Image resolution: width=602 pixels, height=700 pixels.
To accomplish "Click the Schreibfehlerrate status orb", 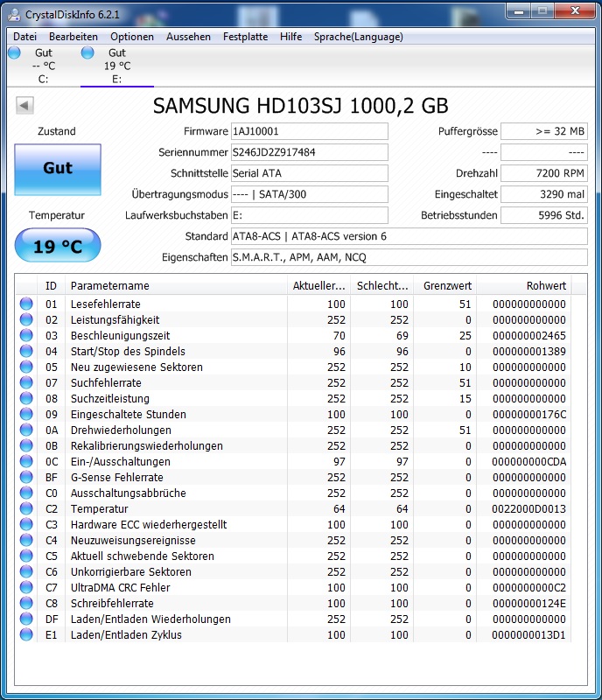I will [x=26, y=603].
